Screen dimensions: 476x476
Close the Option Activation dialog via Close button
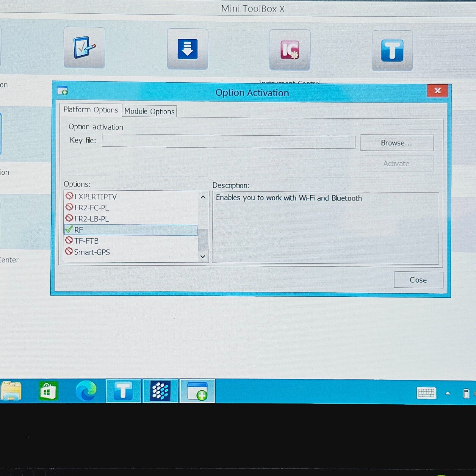click(418, 280)
